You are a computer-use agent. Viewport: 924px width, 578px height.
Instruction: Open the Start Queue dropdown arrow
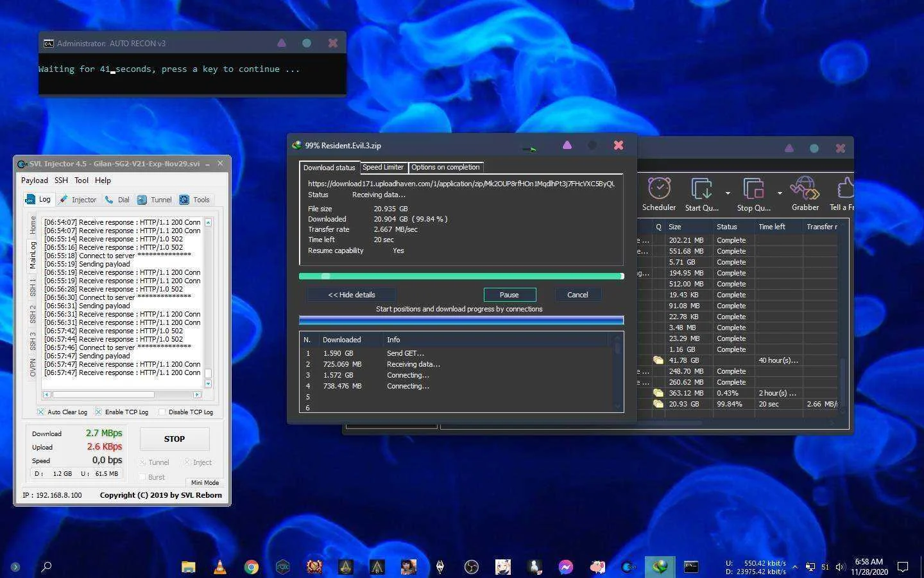tap(728, 193)
